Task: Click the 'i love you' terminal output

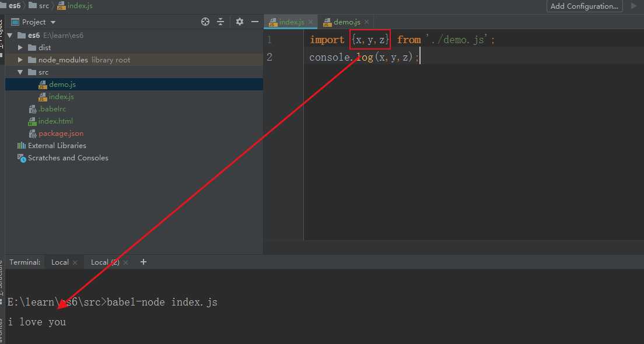Action: (37, 322)
